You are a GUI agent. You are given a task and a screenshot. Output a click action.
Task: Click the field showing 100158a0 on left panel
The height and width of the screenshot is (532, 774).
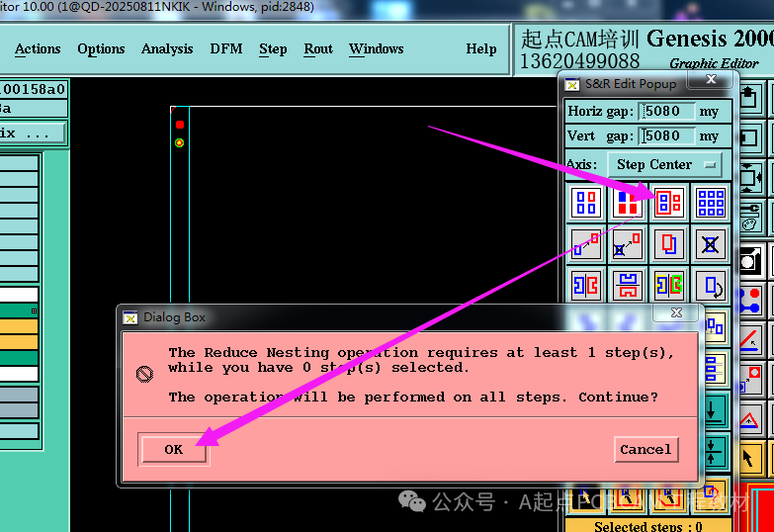[x=33, y=89]
